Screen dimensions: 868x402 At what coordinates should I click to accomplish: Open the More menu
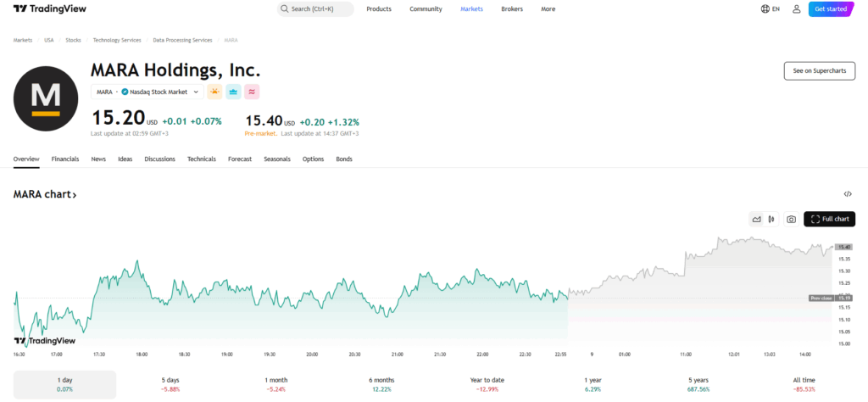[x=548, y=8]
